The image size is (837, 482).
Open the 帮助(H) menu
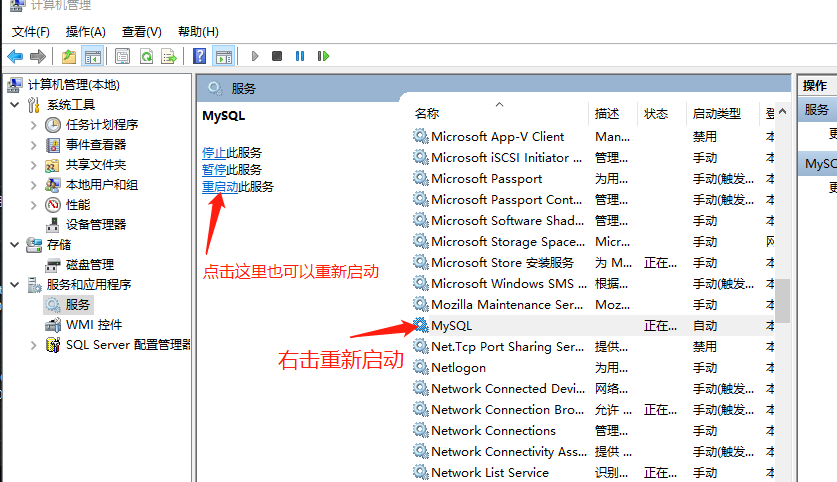click(x=198, y=32)
